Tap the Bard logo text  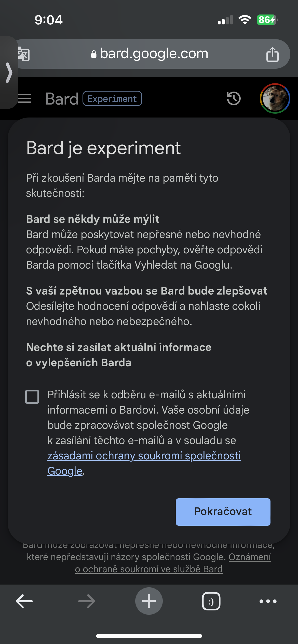click(x=62, y=98)
